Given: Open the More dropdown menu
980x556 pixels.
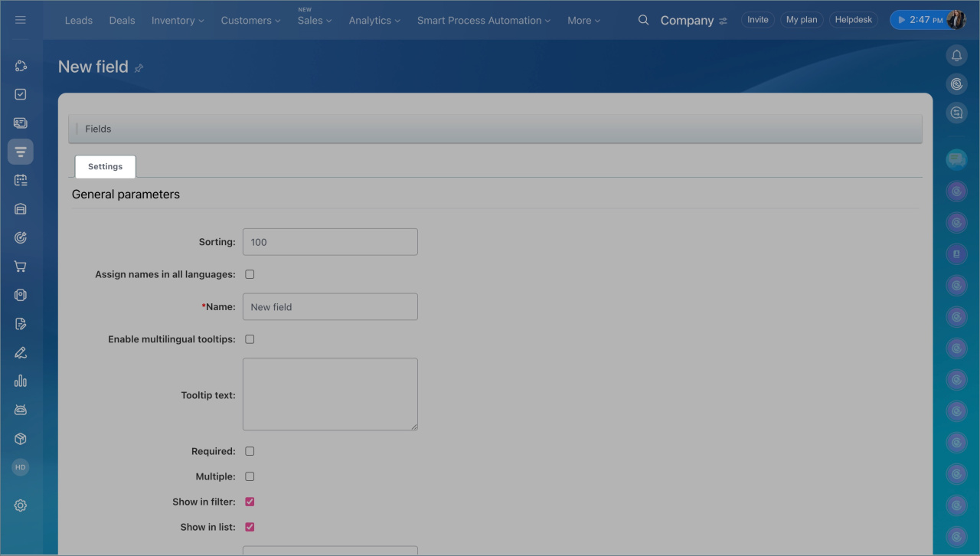Looking at the screenshot, I should click(x=583, y=21).
